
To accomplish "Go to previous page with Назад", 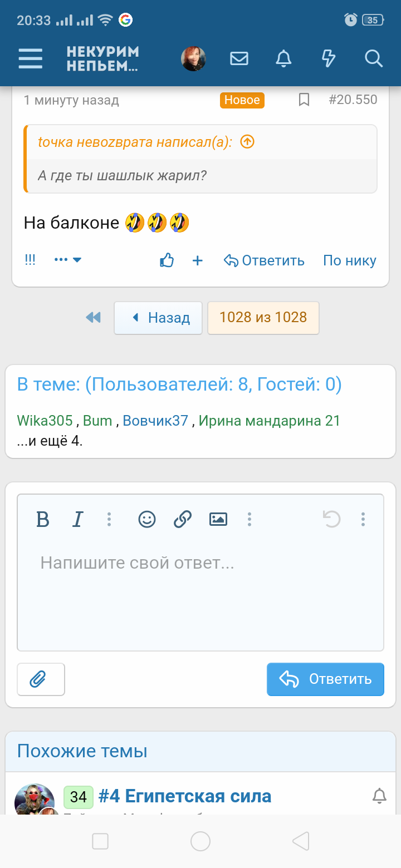I will [x=158, y=318].
